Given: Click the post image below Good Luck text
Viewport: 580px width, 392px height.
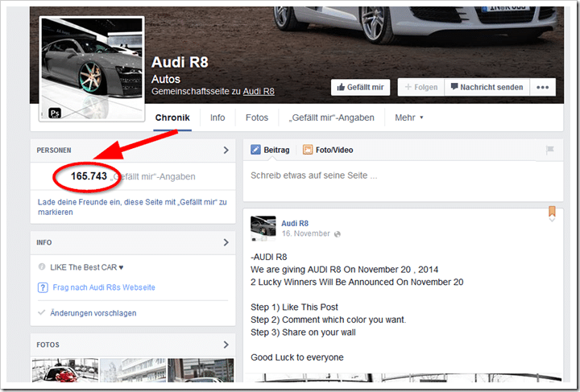Looking at the screenshot, I should [x=404, y=378].
